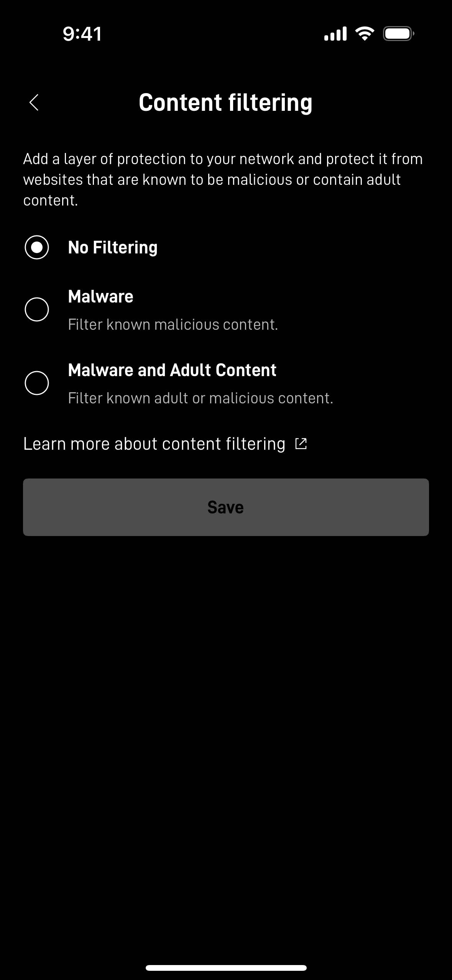The height and width of the screenshot is (980, 452).
Task: Tap the protection description paragraph
Action: (x=223, y=179)
